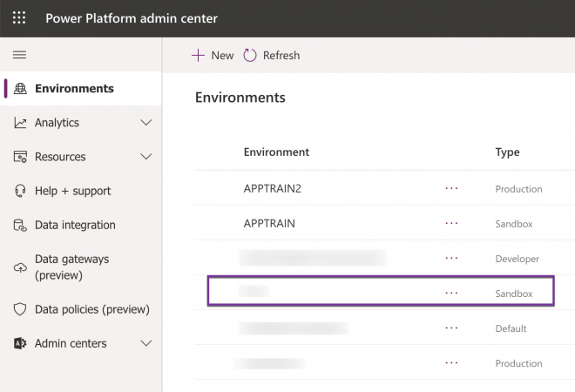Click the Environments globe icon
Screen dimensions: 575x392
[20, 88]
